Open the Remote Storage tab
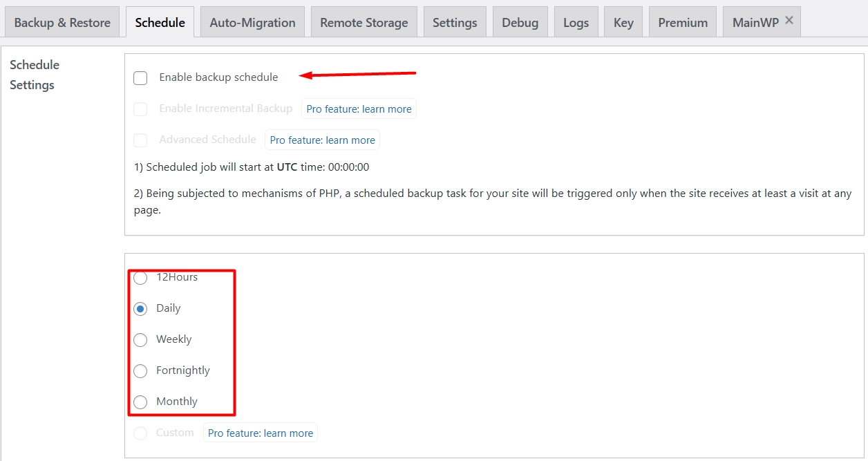The image size is (868, 461). (x=364, y=21)
